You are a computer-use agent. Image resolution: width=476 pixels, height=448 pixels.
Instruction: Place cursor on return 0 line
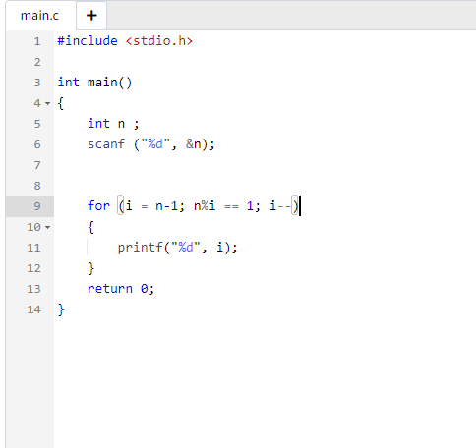click(x=121, y=289)
